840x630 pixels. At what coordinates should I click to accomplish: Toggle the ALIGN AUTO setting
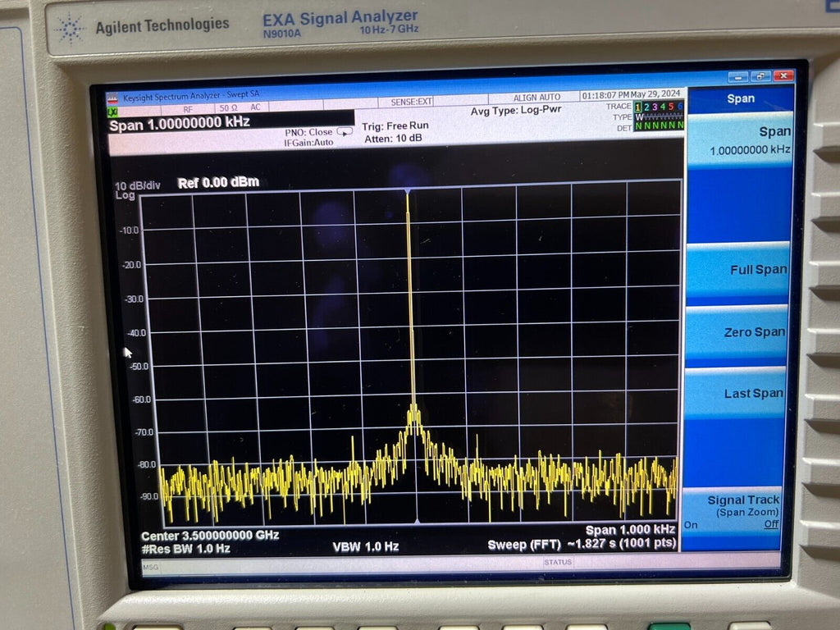click(536, 97)
